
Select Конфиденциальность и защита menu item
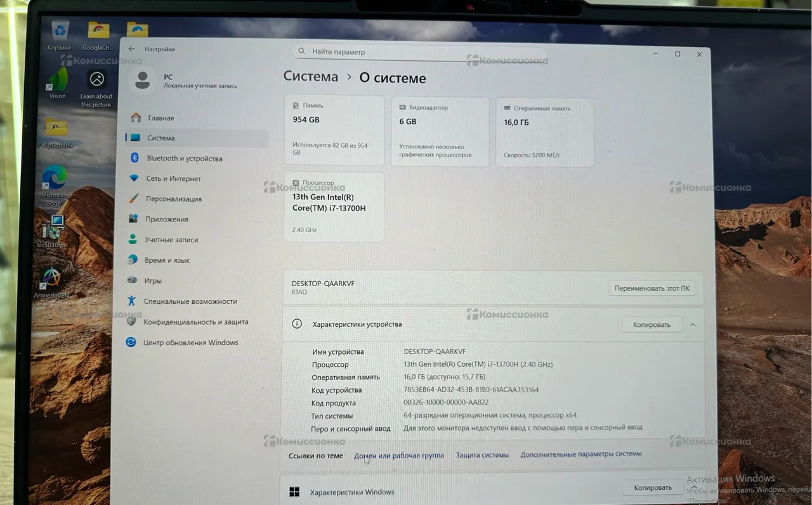(x=195, y=322)
